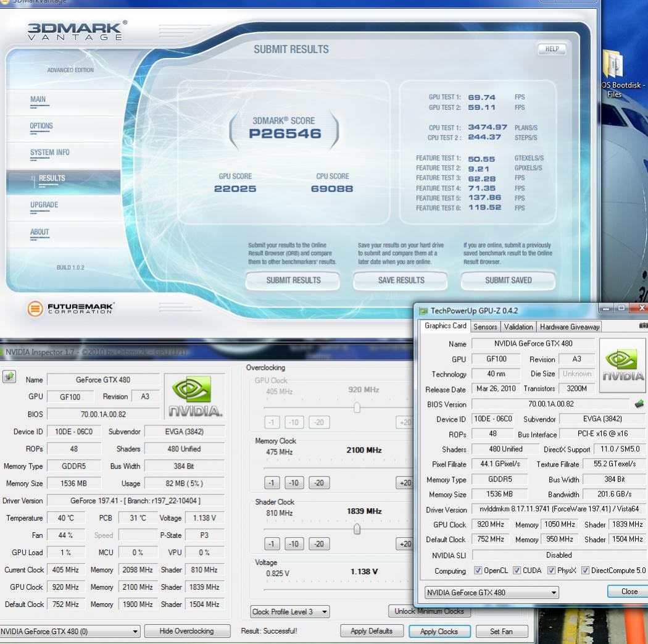
Task: Toggle the OpenCL checkbox in GPU-Z
Action: [478, 571]
